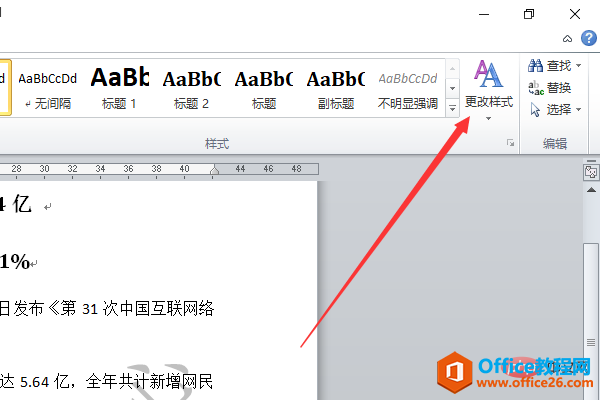Apply the Title (标题) style
The image size is (600, 400).
pyautogui.click(x=264, y=88)
